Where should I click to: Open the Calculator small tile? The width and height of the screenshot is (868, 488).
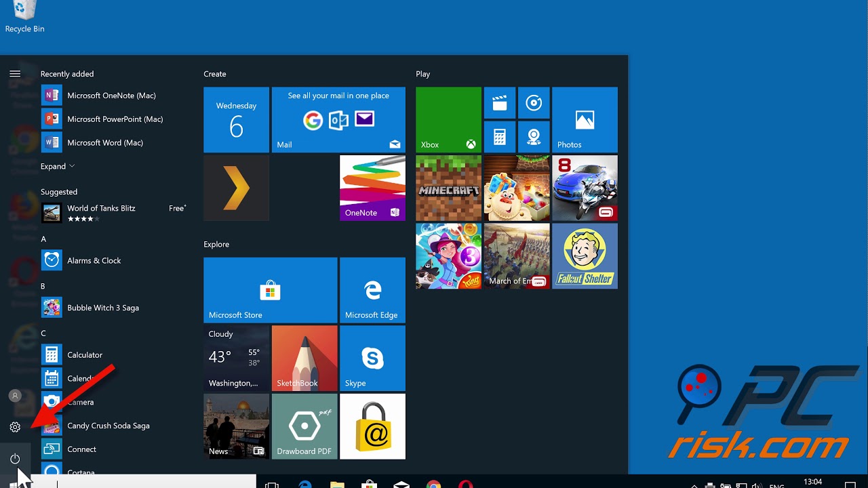(500, 137)
